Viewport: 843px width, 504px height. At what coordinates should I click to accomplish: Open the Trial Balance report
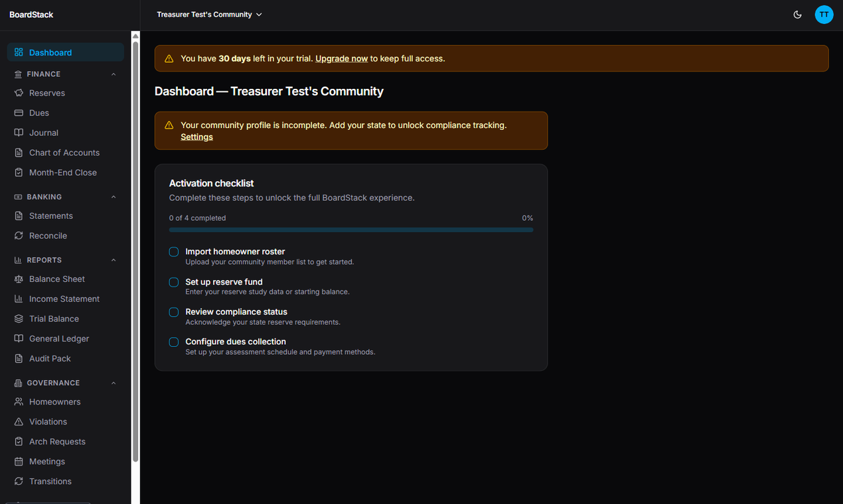coord(66,319)
